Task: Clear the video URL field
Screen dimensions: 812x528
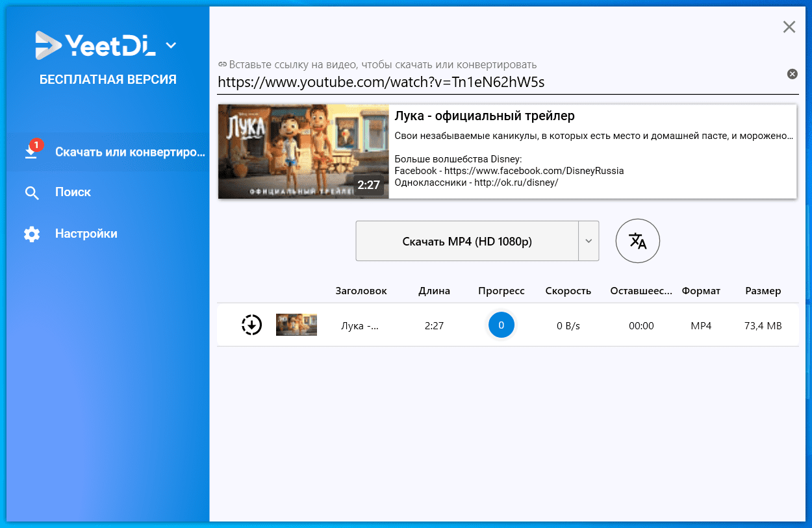Action: pyautogui.click(x=793, y=74)
